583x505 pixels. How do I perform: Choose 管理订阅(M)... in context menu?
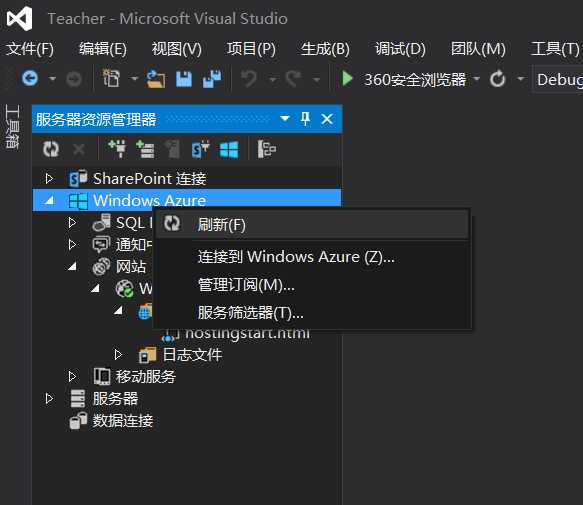(312, 285)
